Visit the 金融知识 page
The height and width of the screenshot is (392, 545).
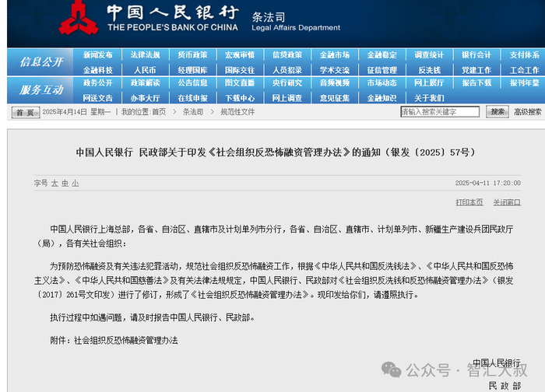point(382,98)
